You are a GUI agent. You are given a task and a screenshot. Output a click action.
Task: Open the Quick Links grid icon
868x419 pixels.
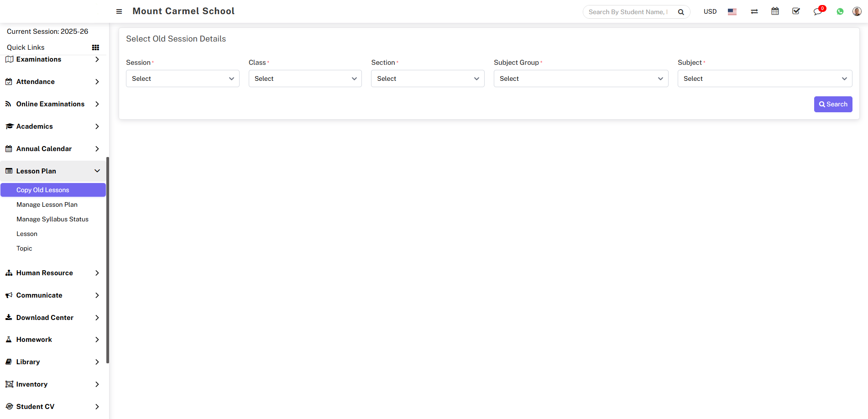(95, 47)
